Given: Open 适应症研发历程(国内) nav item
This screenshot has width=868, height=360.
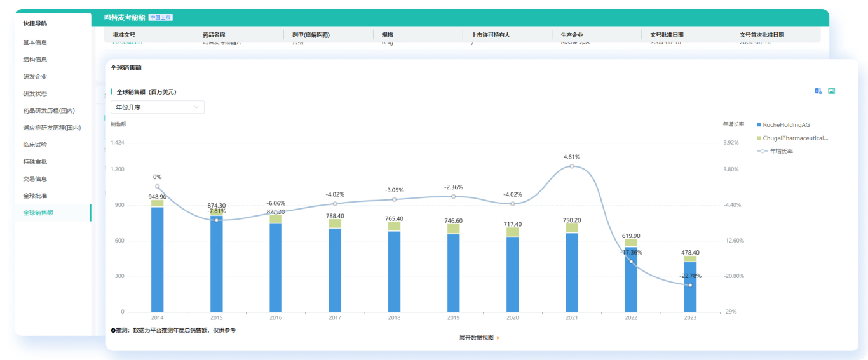Looking at the screenshot, I should [53, 128].
